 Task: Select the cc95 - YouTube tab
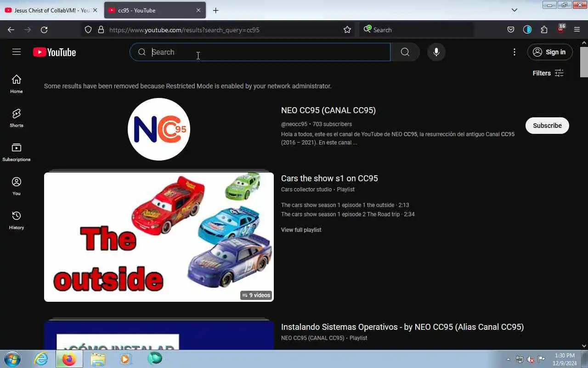point(155,10)
